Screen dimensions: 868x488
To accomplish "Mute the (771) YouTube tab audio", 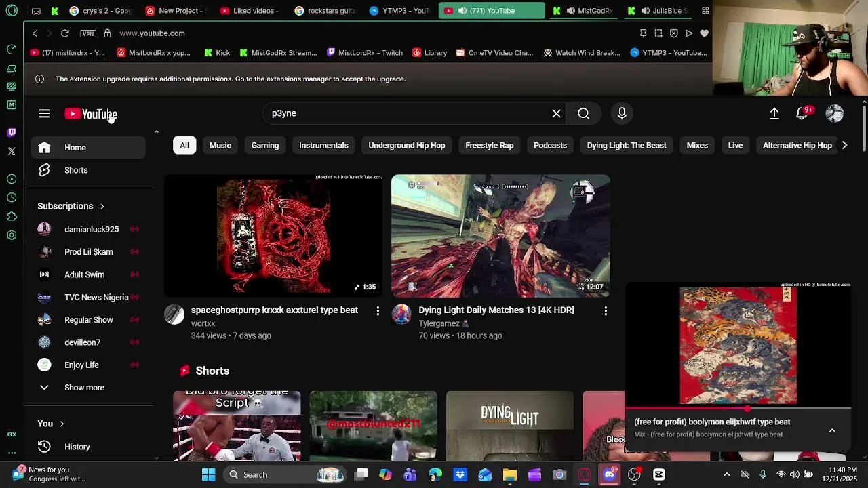I will click(462, 11).
